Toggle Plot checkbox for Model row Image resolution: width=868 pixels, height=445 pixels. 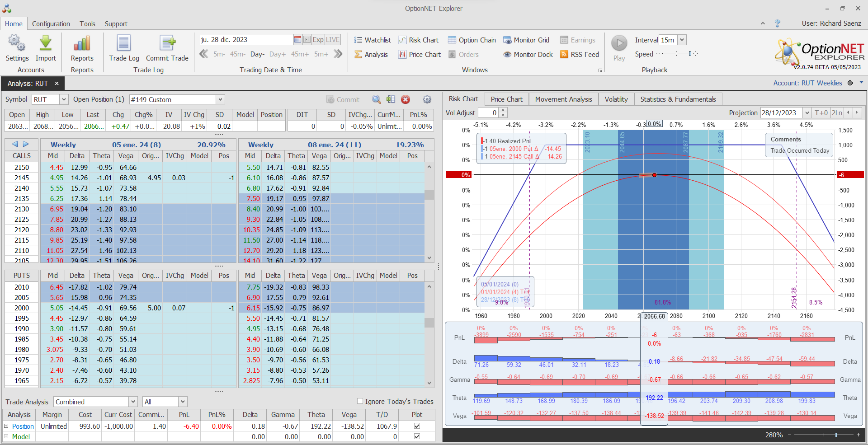pyautogui.click(x=417, y=436)
